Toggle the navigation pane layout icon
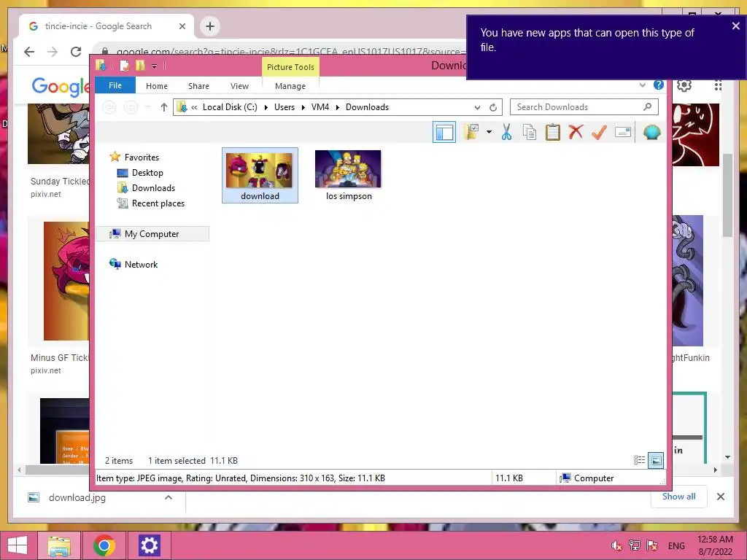Viewport: 747px width, 560px height. click(444, 133)
